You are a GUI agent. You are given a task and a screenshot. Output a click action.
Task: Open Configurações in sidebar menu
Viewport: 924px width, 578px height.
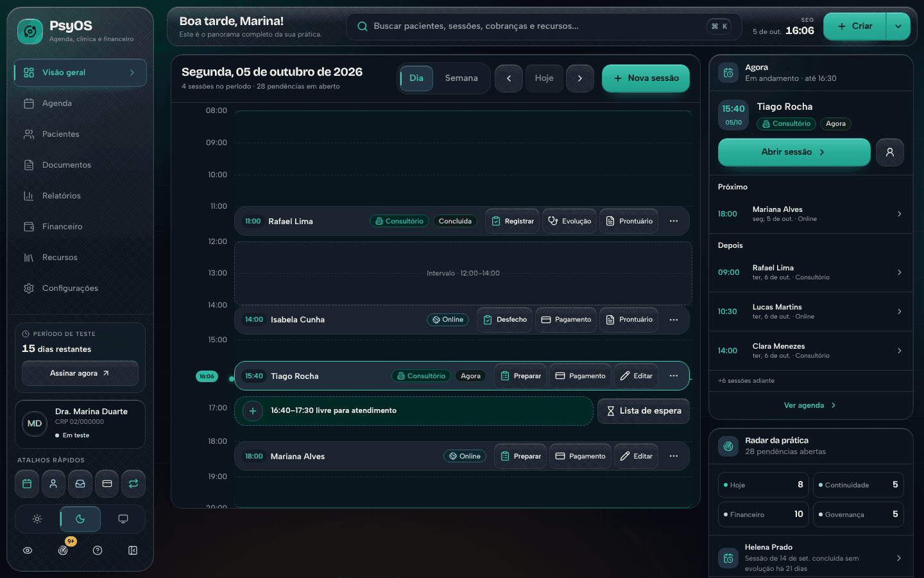click(80, 288)
